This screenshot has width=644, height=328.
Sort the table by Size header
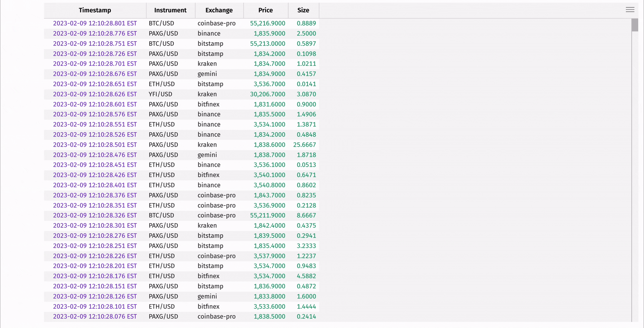tap(303, 10)
